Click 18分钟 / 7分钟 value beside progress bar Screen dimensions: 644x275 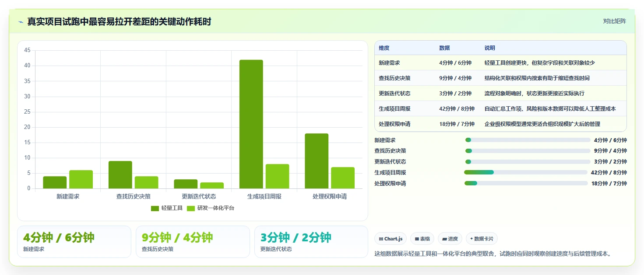(609, 184)
